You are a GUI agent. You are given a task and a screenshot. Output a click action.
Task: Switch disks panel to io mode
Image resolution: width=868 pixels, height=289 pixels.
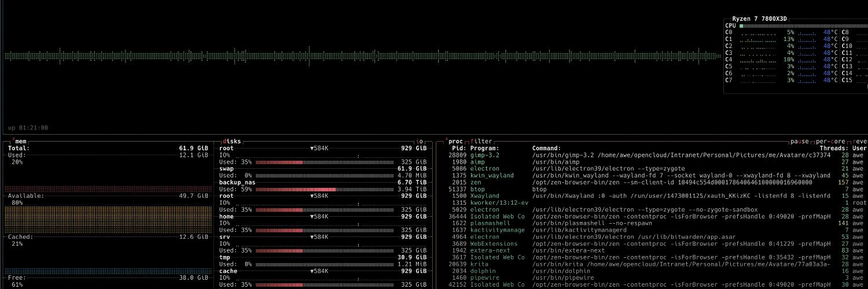coord(420,141)
